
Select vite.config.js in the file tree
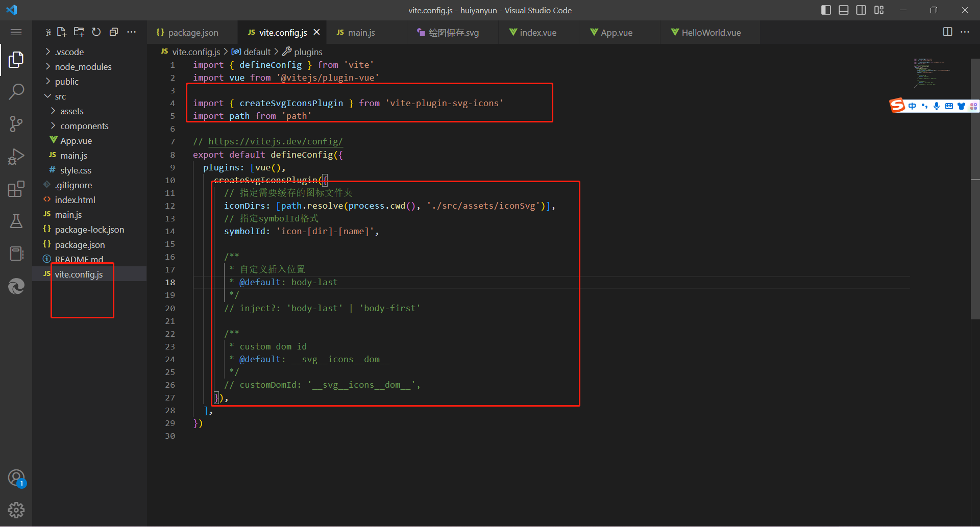pyautogui.click(x=89, y=274)
